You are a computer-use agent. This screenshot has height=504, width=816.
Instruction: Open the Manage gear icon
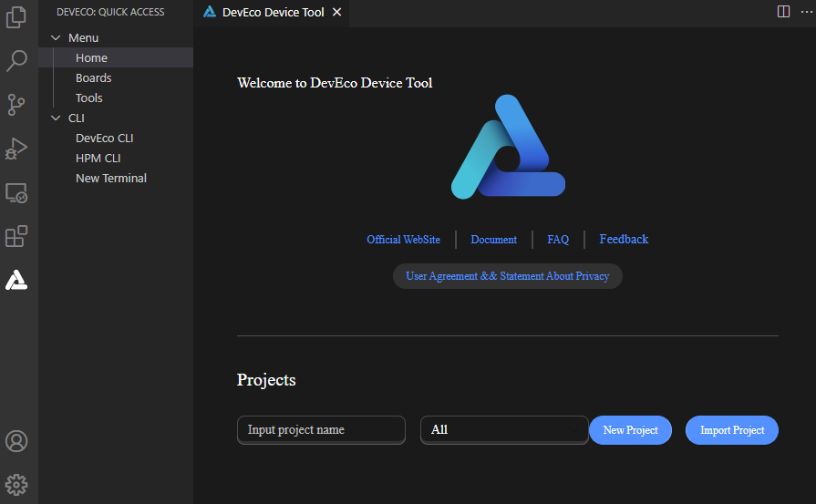click(16, 484)
